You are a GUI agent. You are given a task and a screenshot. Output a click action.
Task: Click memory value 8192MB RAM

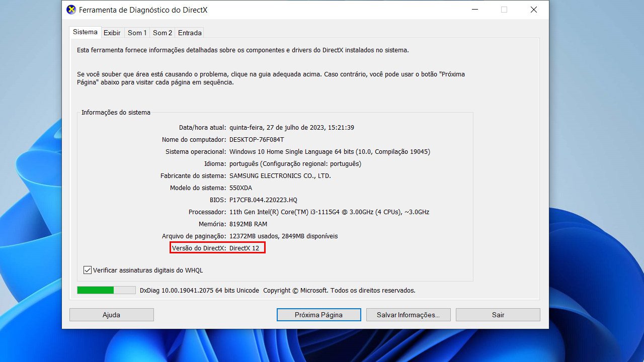click(249, 224)
